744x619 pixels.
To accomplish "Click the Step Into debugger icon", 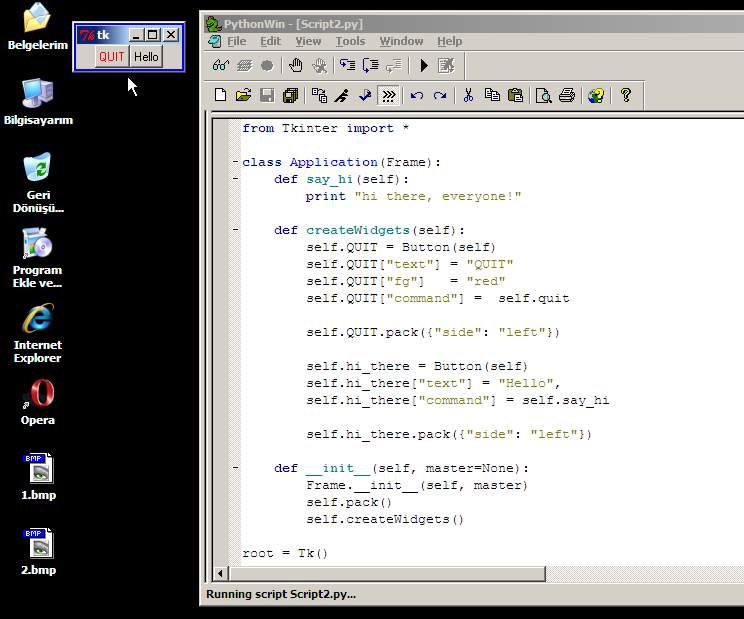I will tap(347, 65).
